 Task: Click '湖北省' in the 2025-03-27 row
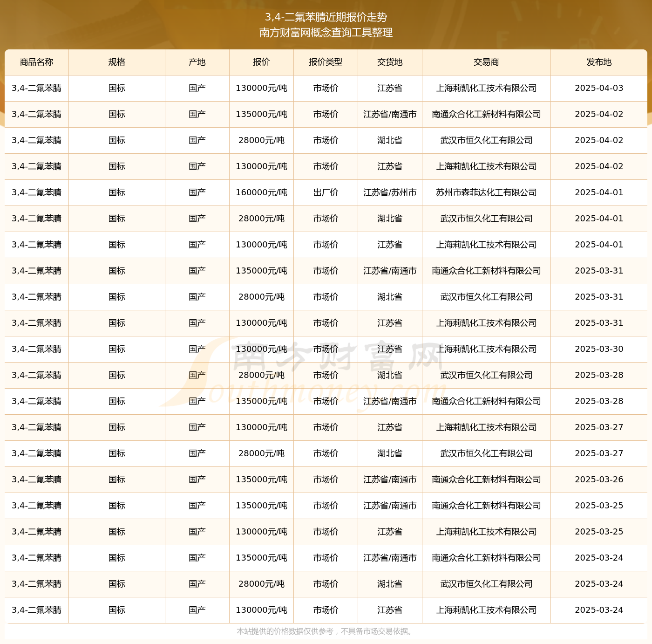(390, 453)
